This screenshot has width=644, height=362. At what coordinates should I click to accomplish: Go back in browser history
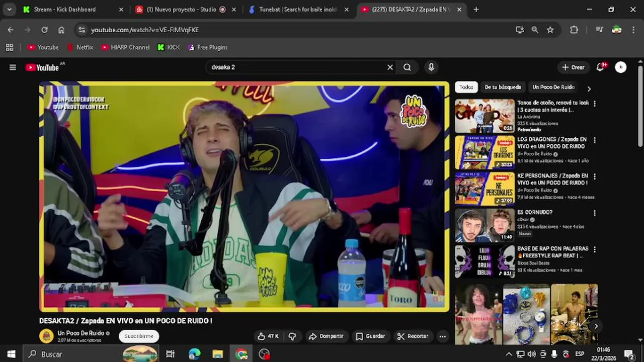(11, 30)
